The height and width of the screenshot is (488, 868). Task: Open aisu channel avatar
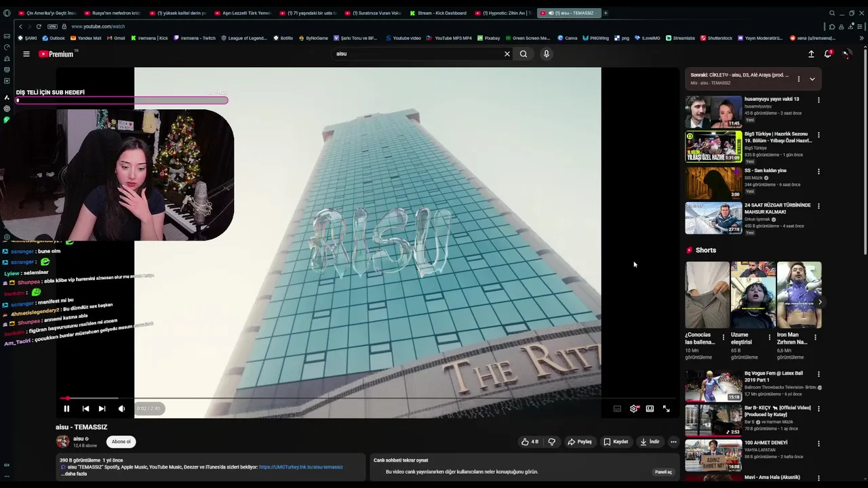coord(62,442)
